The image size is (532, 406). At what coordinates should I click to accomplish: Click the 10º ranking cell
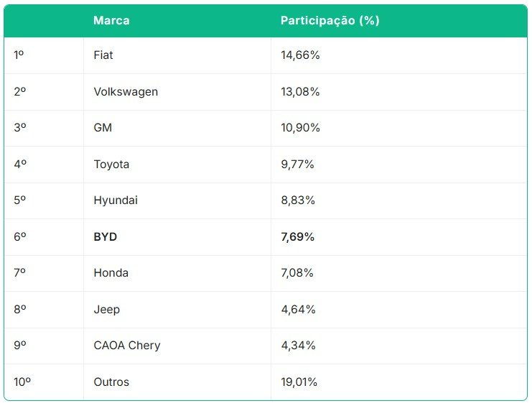click(22, 382)
